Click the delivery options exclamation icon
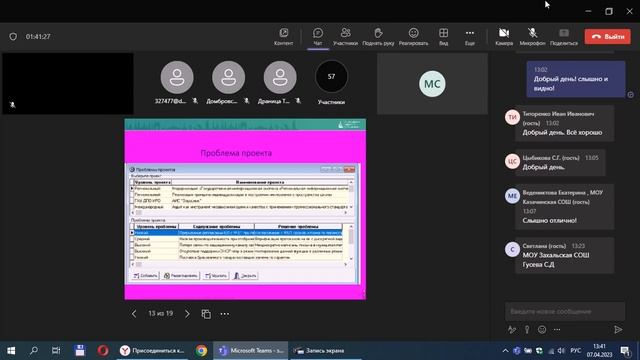This screenshot has height=360, width=640. (x=527, y=329)
